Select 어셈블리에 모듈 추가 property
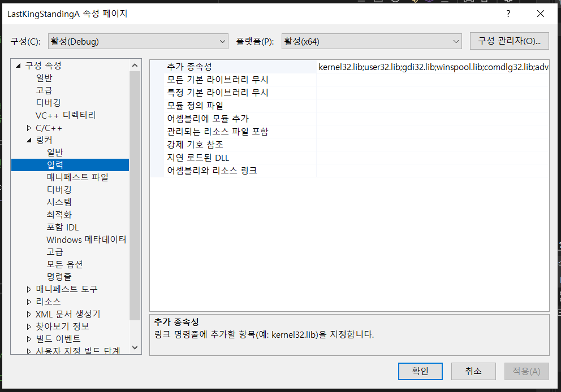561x392 pixels. point(208,119)
